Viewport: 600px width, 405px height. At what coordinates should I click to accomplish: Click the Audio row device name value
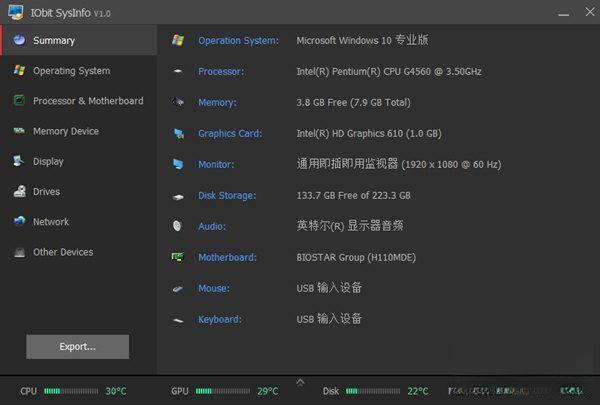(350, 226)
